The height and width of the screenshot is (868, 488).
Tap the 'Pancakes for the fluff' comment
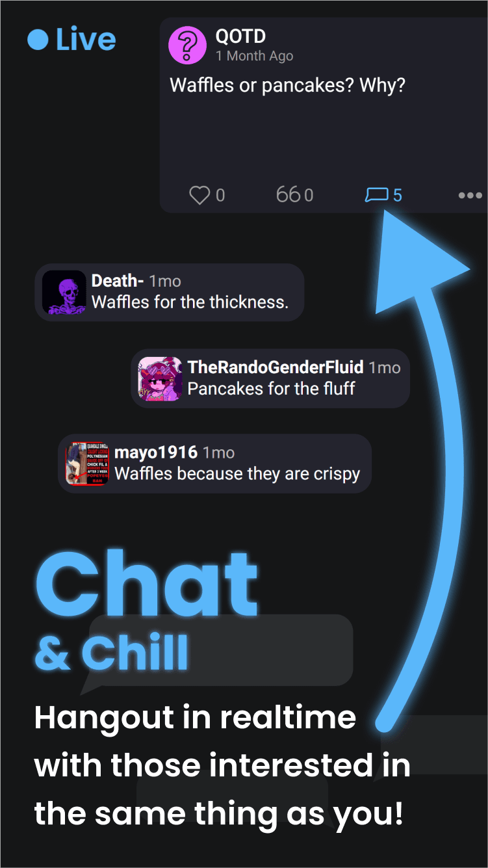pyautogui.click(x=271, y=388)
